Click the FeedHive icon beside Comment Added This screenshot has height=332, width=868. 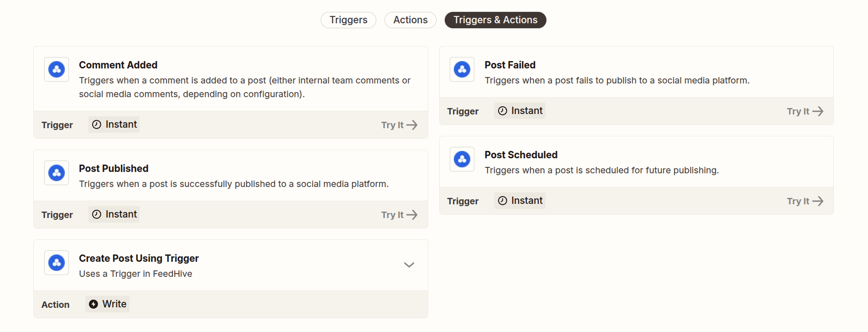[x=57, y=69]
